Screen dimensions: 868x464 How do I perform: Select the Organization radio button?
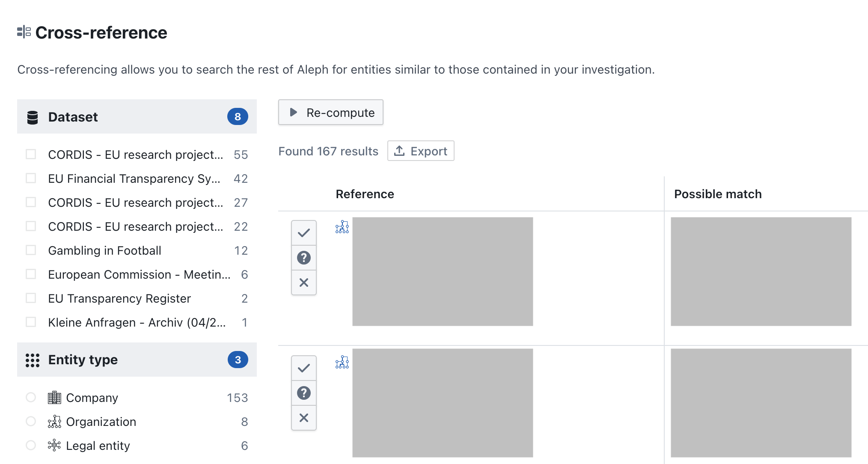(x=31, y=421)
